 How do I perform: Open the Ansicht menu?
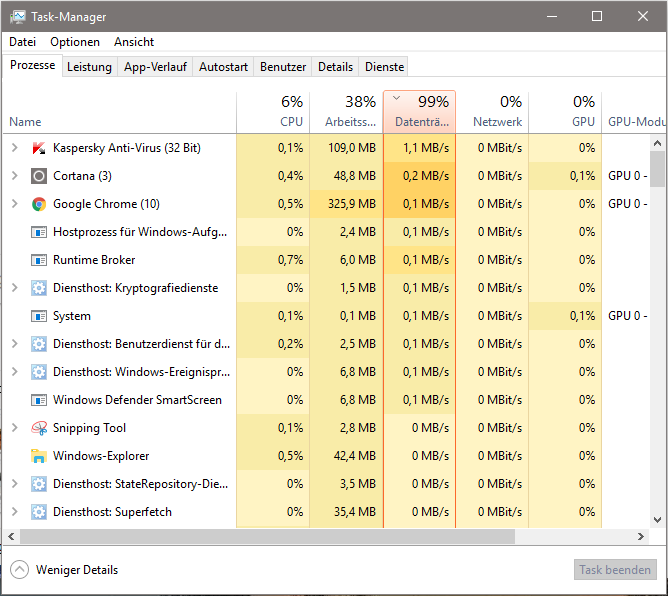click(134, 42)
